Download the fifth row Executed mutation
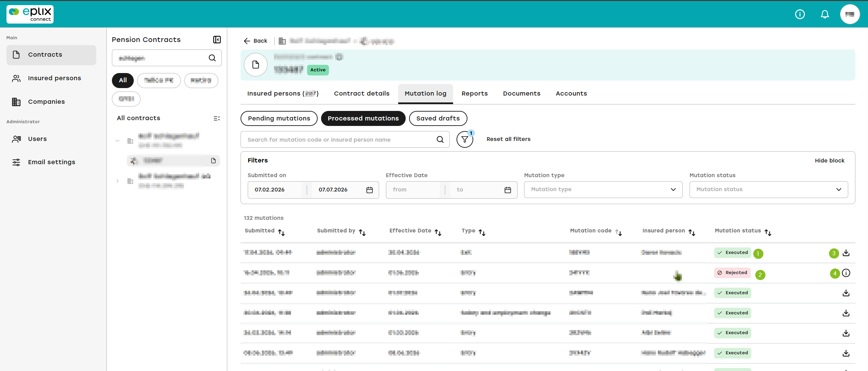 click(846, 333)
